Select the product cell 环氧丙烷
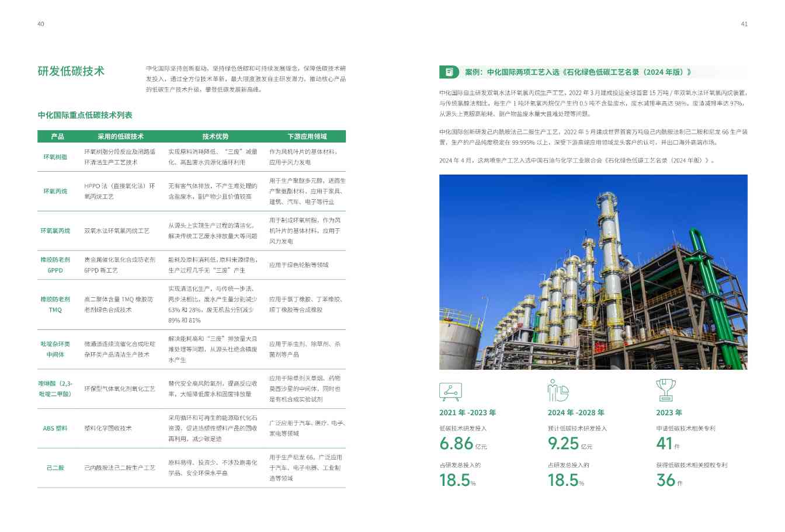The width and height of the screenshot is (785, 532). click(55, 191)
